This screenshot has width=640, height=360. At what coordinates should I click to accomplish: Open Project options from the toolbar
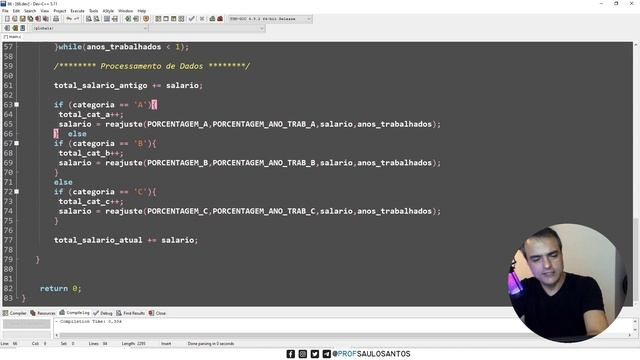point(146,19)
